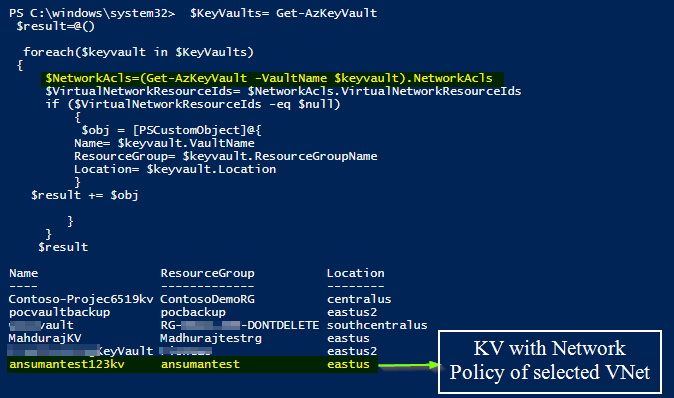The width and height of the screenshot is (674, 398).
Task: Click the $VirtualNetworkResourceIds= assignment line
Action: point(283,92)
